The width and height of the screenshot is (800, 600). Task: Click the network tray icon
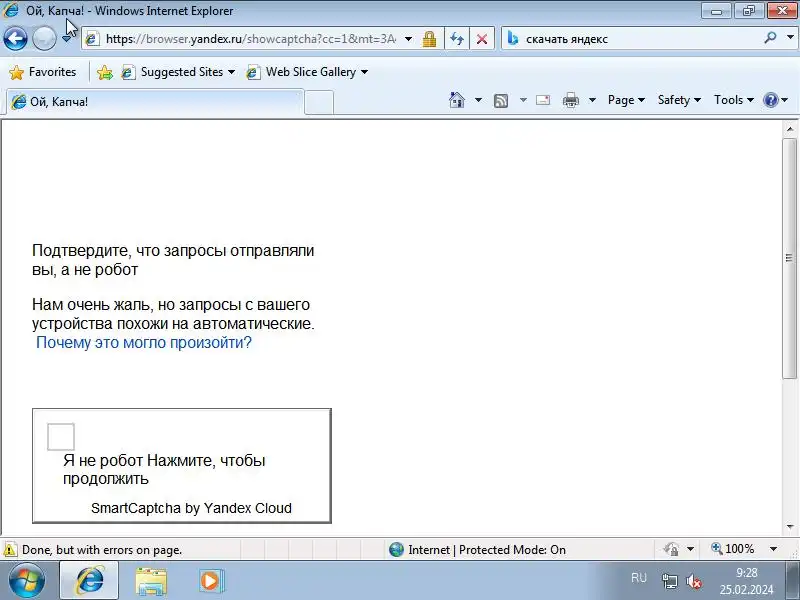669,581
